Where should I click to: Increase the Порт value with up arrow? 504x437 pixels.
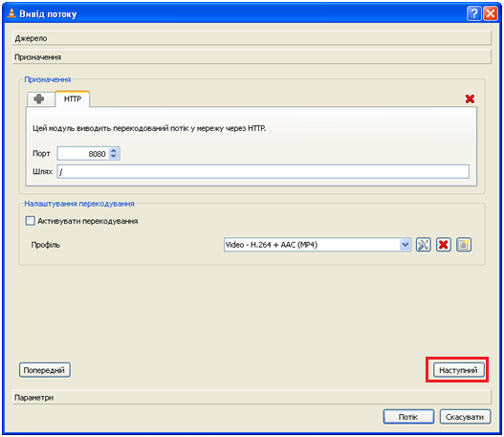(x=113, y=151)
